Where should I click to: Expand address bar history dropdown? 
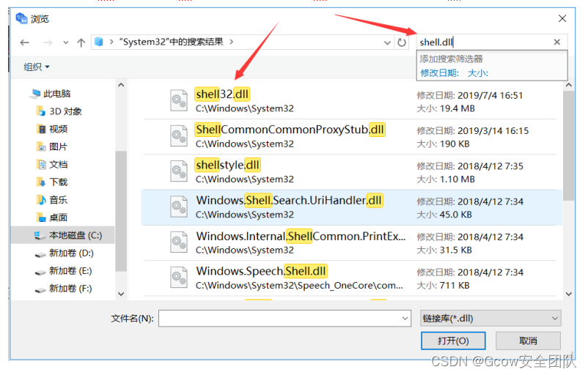click(x=387, y=42)
